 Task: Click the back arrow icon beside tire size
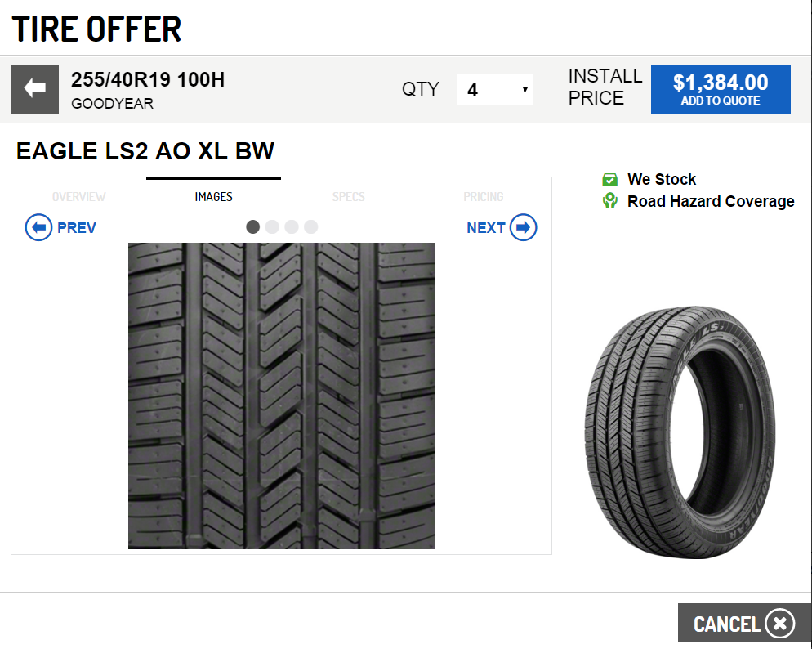[x=34, y=88]
